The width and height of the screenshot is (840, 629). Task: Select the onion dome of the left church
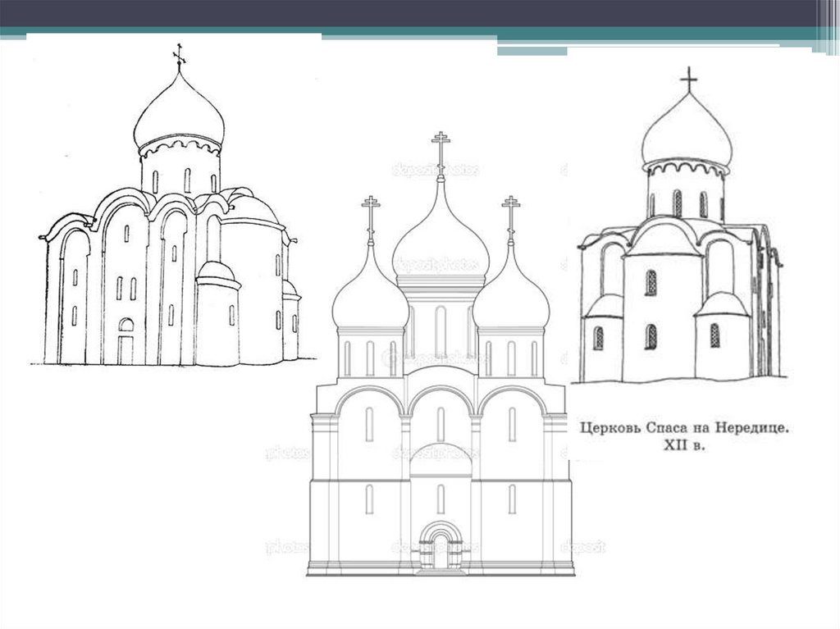pos(179,115)
